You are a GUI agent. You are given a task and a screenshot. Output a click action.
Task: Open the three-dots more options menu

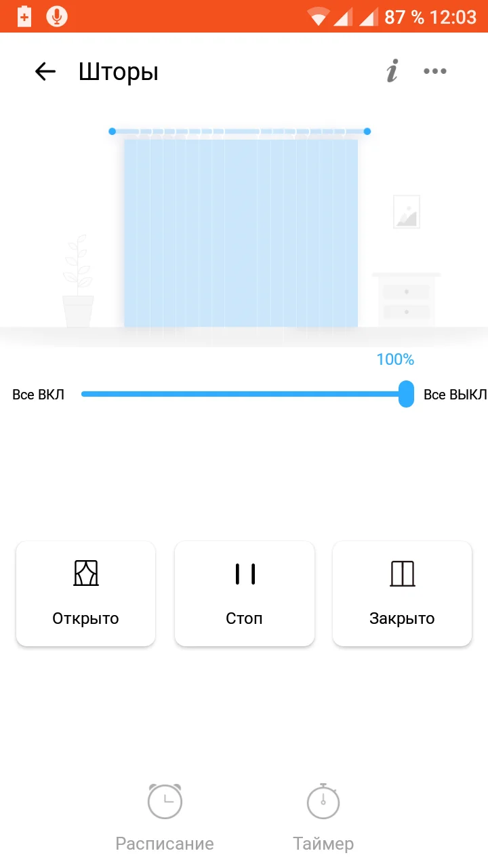435,71
